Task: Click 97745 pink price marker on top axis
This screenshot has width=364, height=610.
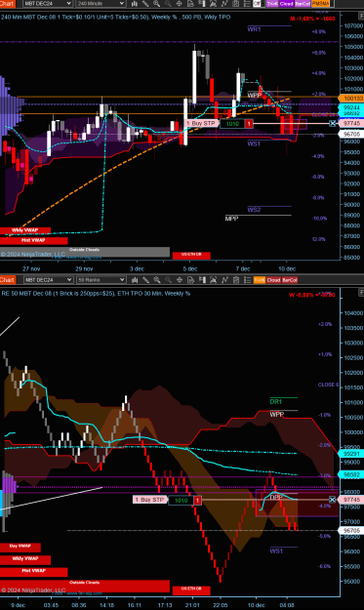Action: 351,123
